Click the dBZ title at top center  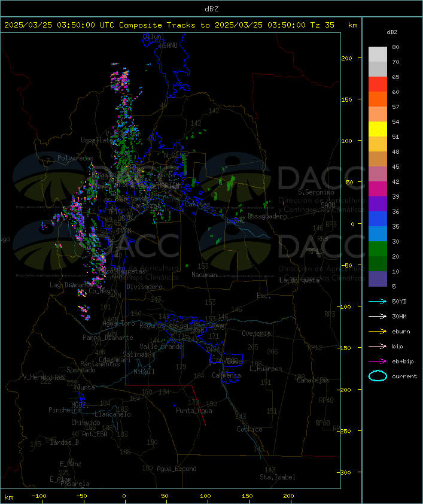(x=212, y=8)
